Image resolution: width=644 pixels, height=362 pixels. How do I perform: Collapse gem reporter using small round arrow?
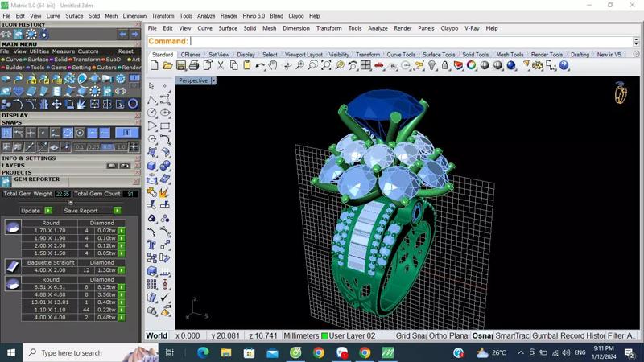(70, 203)
